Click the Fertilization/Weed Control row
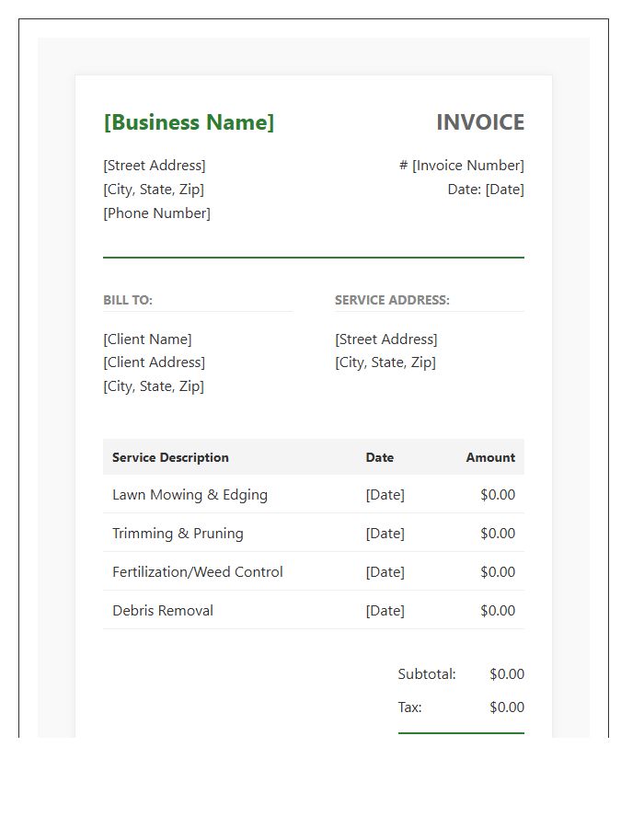Image resolution: width=644 pixels, height=828 pixels. pyautogui.click(x=314, y=571)
